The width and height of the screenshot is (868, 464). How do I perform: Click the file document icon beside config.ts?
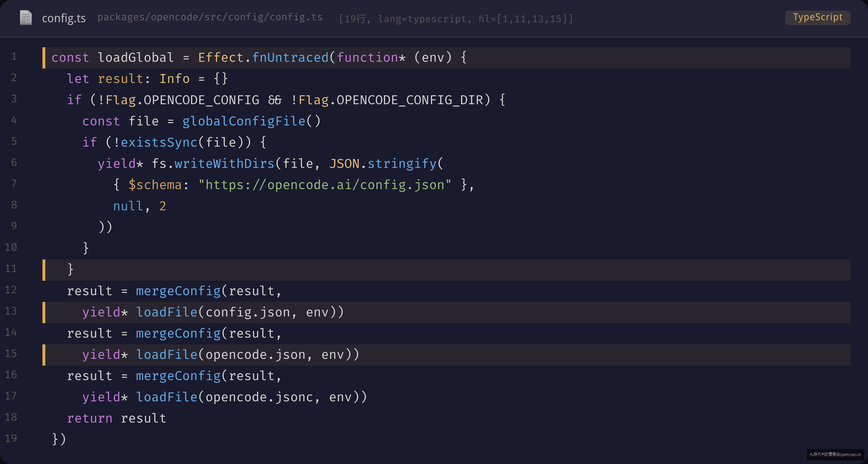26,18
